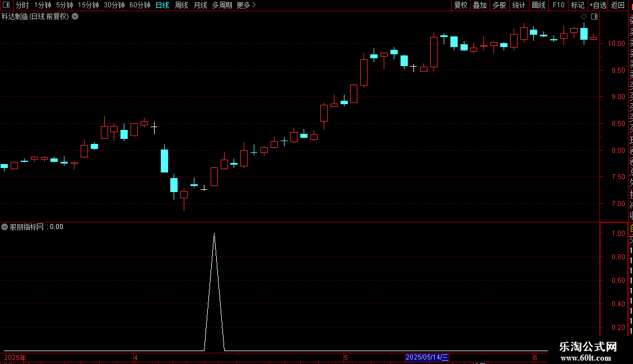The width and height of the screenshot is (633, 364).
Task: Click the month 6 label on time axis
Action: (x=535, y=358)
